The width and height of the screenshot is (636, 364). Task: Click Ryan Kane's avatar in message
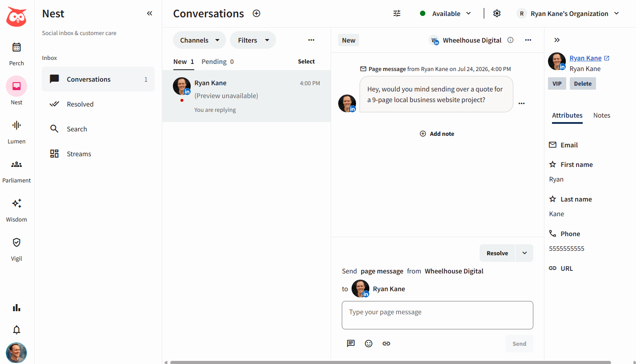coord(347,103)
